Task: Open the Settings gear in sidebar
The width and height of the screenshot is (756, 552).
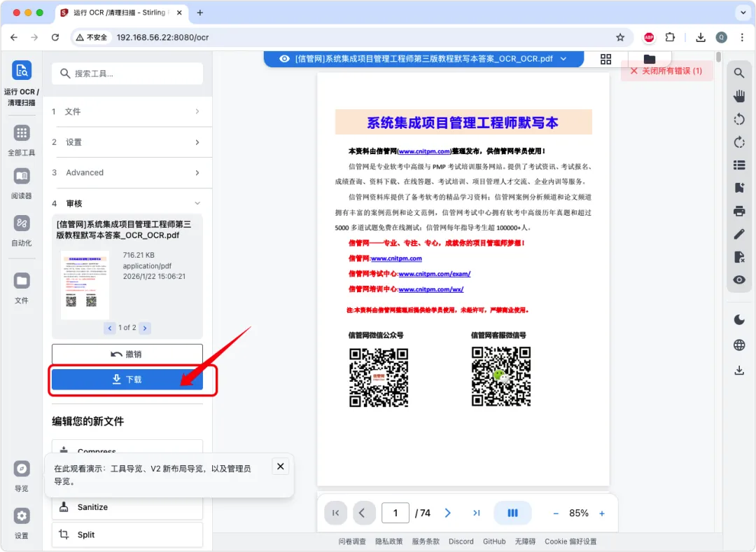Action: [22, 516]
